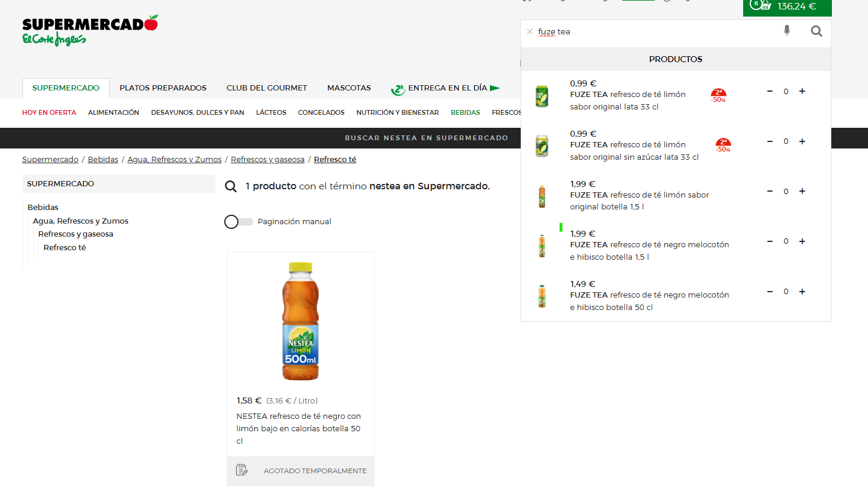Open thumbnail of Fuze Tea limón botella 1,5 l
Screen dimensions: 868x504
coord(542,196)
